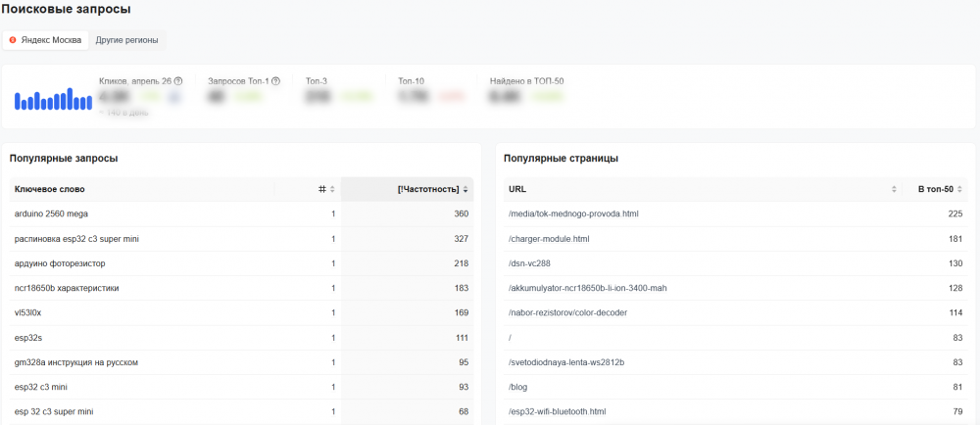
Task: Select keyword ардуино фоторезистор
Action: point(60,263)
